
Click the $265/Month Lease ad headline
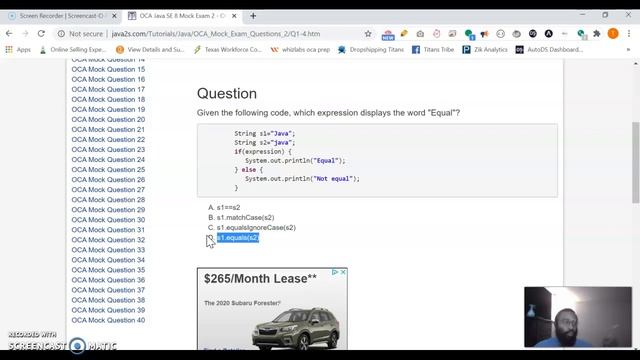coord(260,279)
